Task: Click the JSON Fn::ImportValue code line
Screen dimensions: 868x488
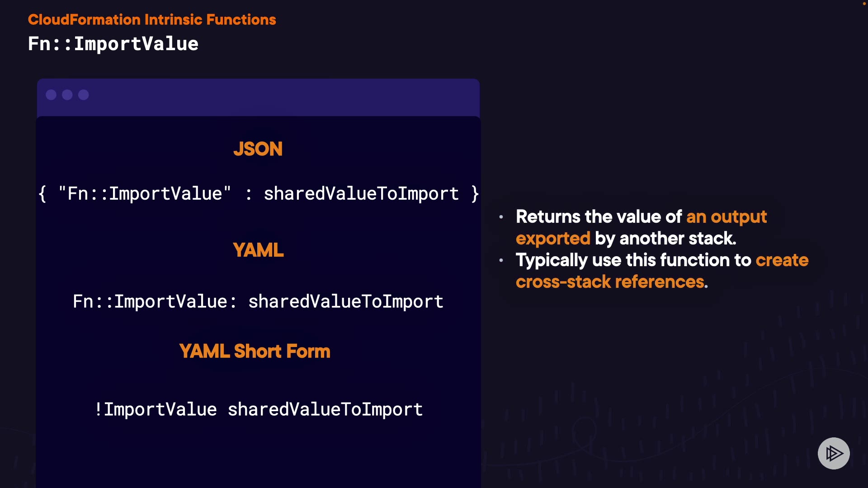Action: [x=259, y=194]
